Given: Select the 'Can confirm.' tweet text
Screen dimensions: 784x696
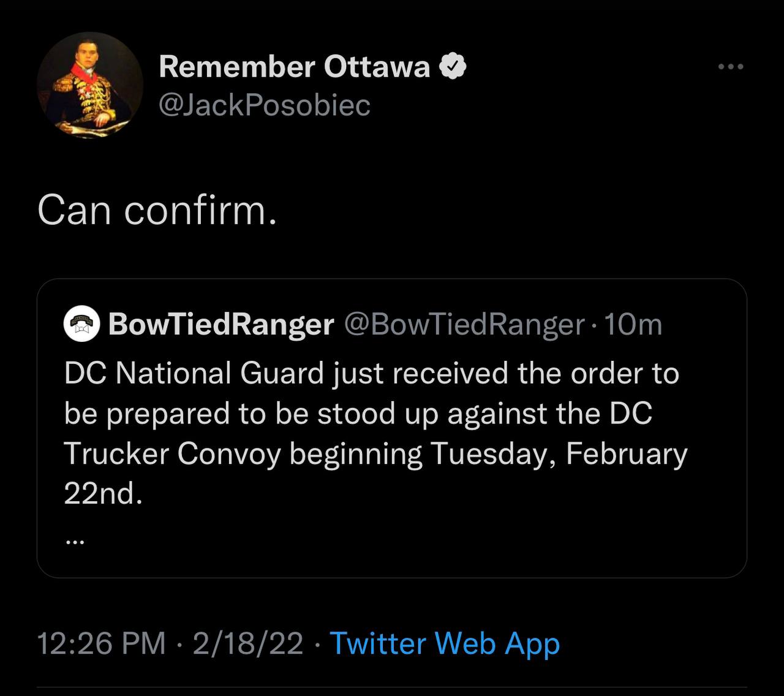Looking at the screenshot, I should [157, 210].
